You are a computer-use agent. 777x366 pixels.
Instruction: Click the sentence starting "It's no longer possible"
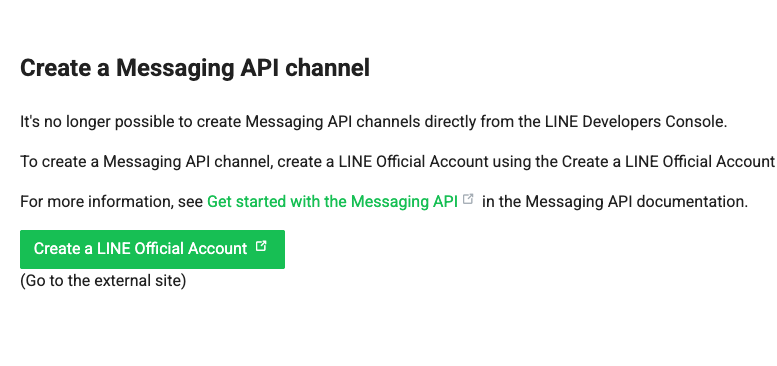coord(374,122)
